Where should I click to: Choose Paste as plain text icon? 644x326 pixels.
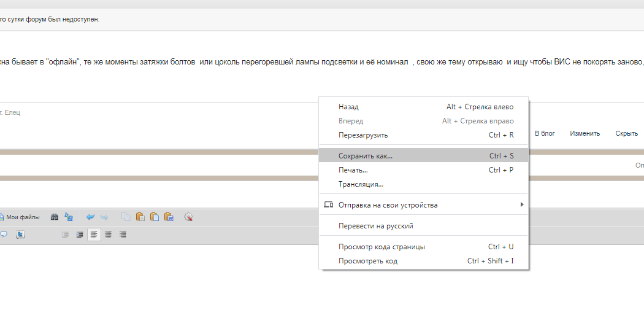(155, 217)
